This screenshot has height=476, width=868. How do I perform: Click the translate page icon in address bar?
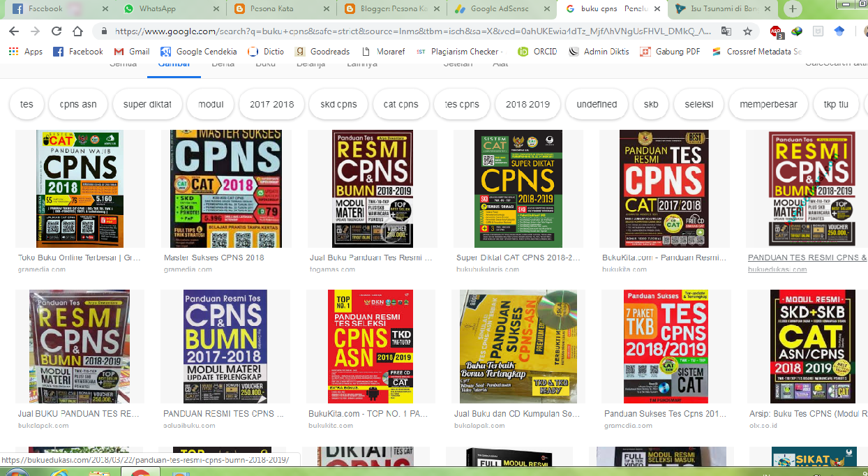(x=726, y=31)
